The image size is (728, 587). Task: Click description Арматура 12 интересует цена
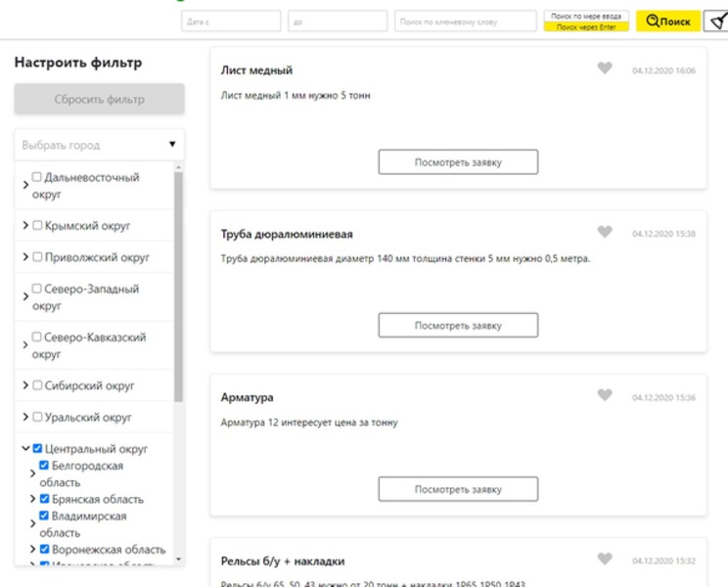pos(309,423)
